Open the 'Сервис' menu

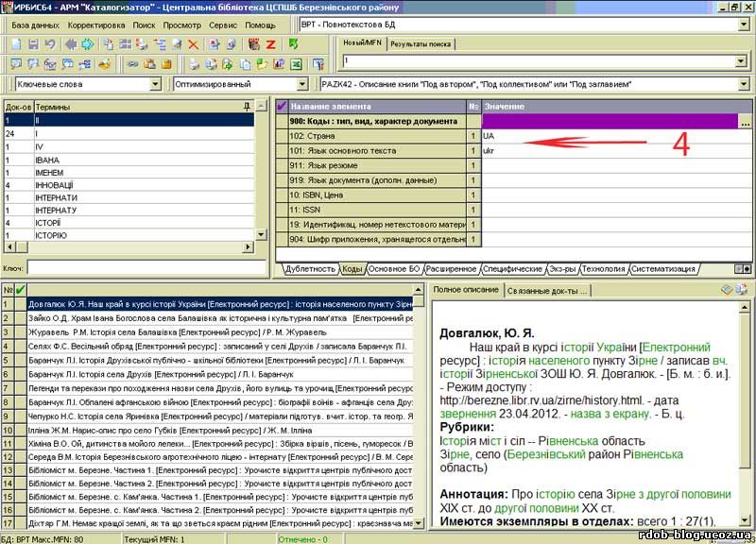click(x=223, y=25)
